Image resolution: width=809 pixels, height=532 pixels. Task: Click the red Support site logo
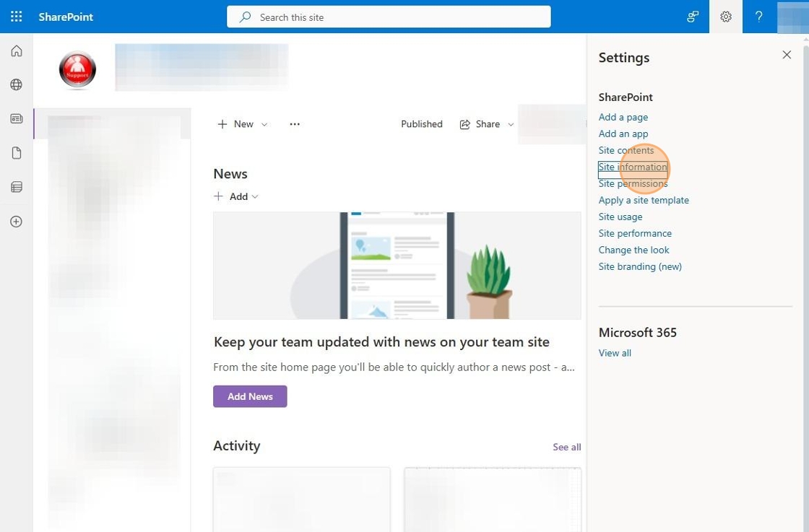(77, 69)
